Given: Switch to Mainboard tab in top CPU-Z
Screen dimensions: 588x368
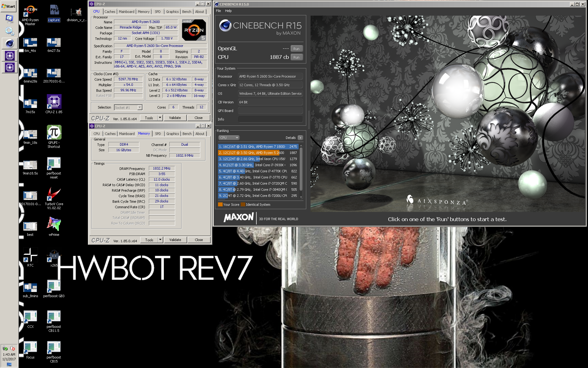Looking at the screenshot, I should pyautogui.click(x=126, y=12).
